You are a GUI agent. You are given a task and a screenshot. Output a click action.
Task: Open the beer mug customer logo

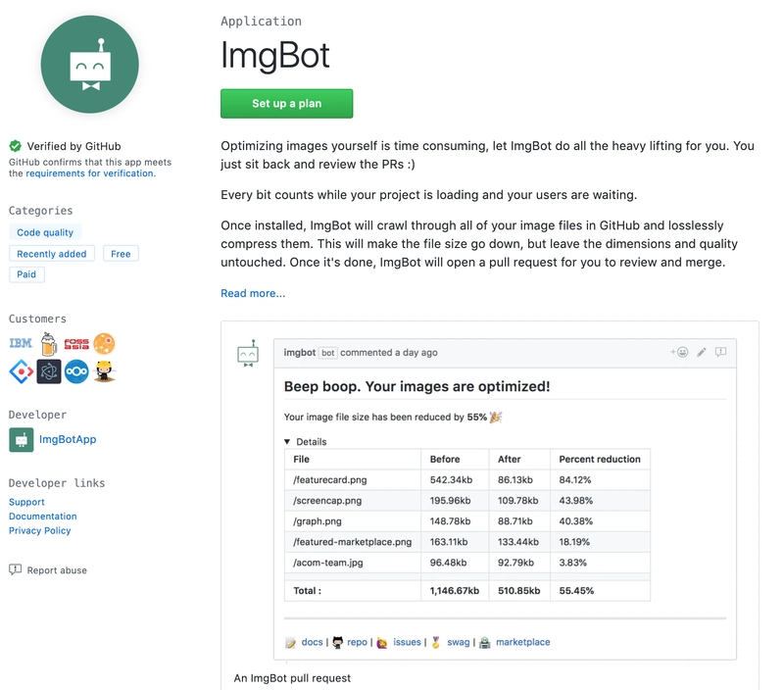click(x=48, y=344)
